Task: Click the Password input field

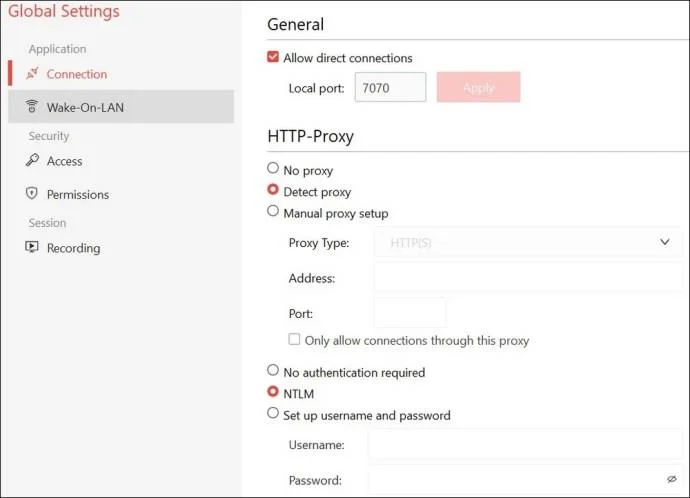Action: point(525,479)
